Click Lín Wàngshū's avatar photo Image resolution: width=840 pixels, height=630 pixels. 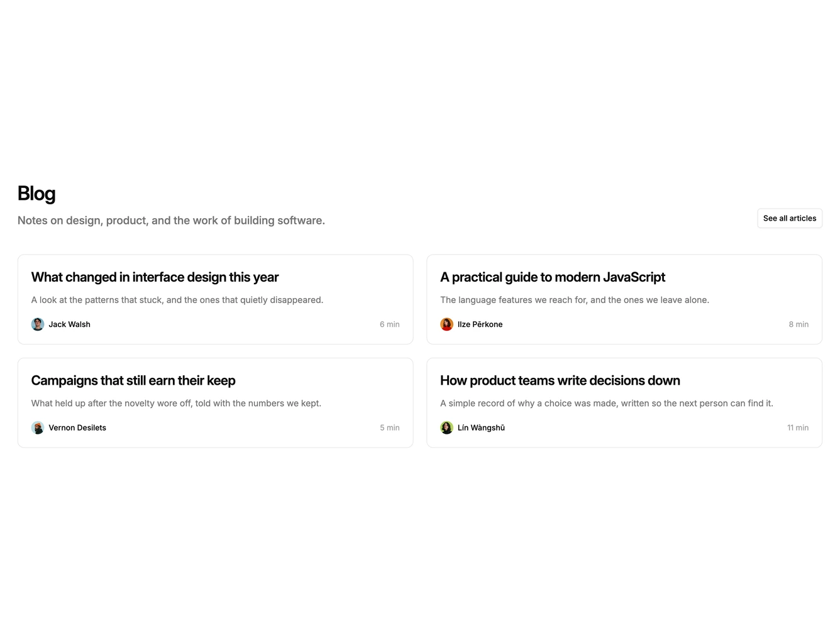[446, 428]
